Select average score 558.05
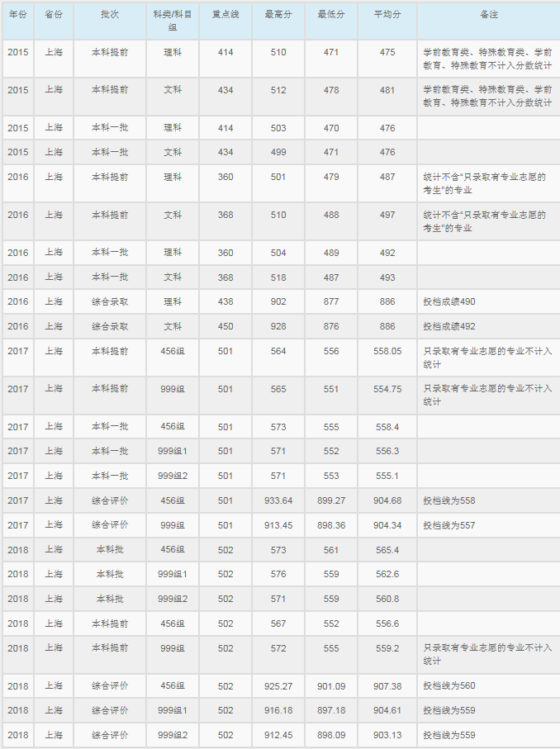The width and height of the screenshot is (560, 749). [387, 351]
